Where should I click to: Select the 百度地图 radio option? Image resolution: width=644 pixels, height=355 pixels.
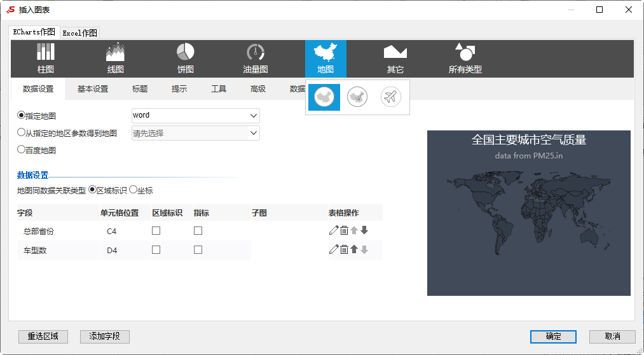(x=21, y=150)
